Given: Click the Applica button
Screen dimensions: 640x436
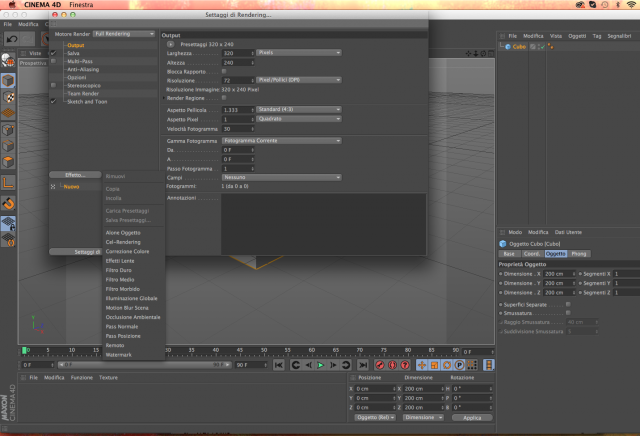Looking at the screenshot, I should (x=472, y=418).
